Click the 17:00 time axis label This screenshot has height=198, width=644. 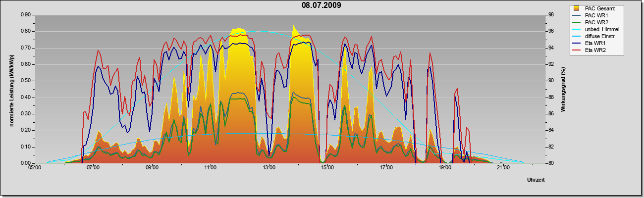click(386, 168)
